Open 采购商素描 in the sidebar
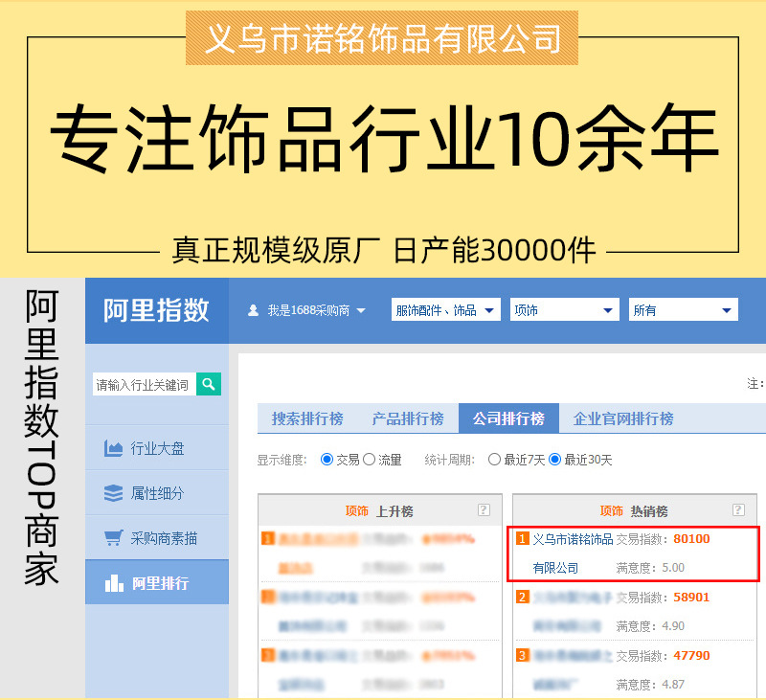The image size is (766, 700). pos(157,538)
